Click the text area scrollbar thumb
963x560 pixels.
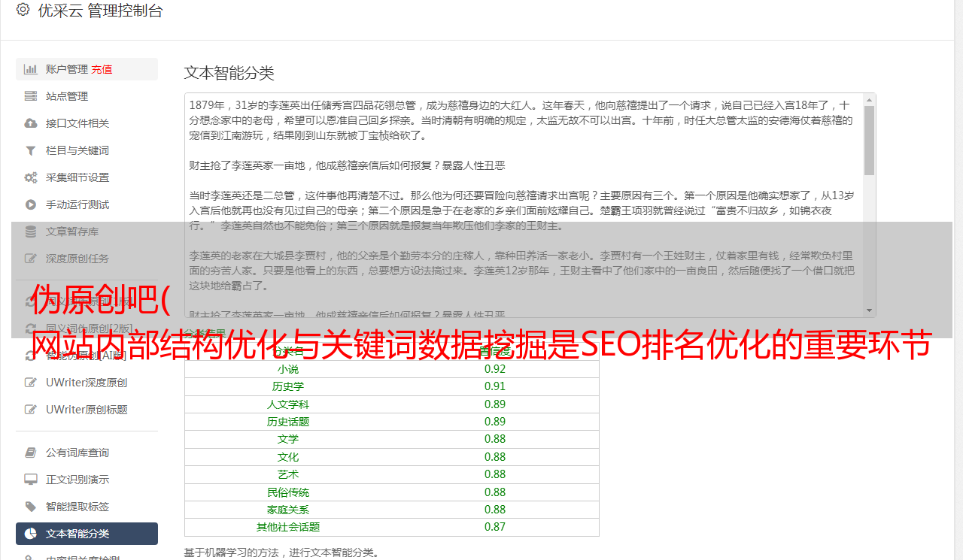(870, 141)
